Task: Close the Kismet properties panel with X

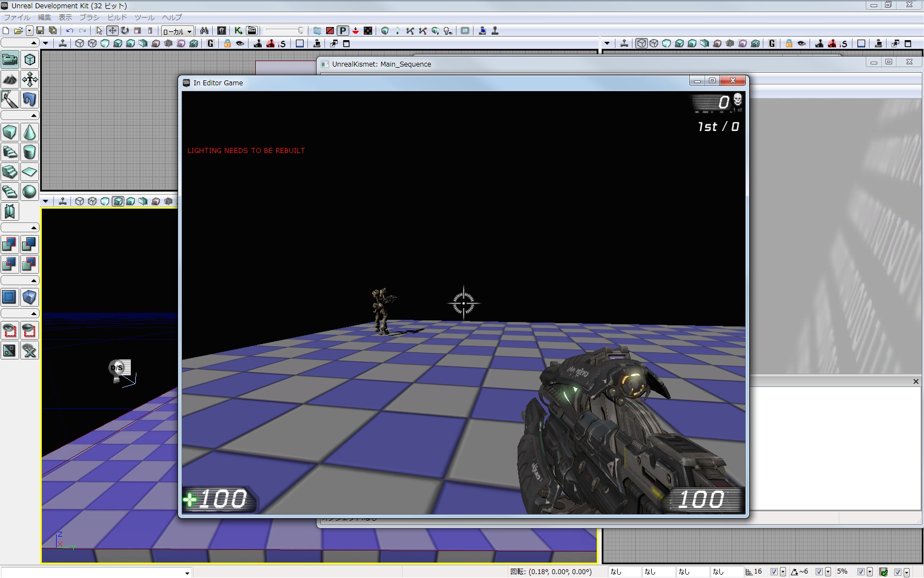Action: click(x=916, y=381)
